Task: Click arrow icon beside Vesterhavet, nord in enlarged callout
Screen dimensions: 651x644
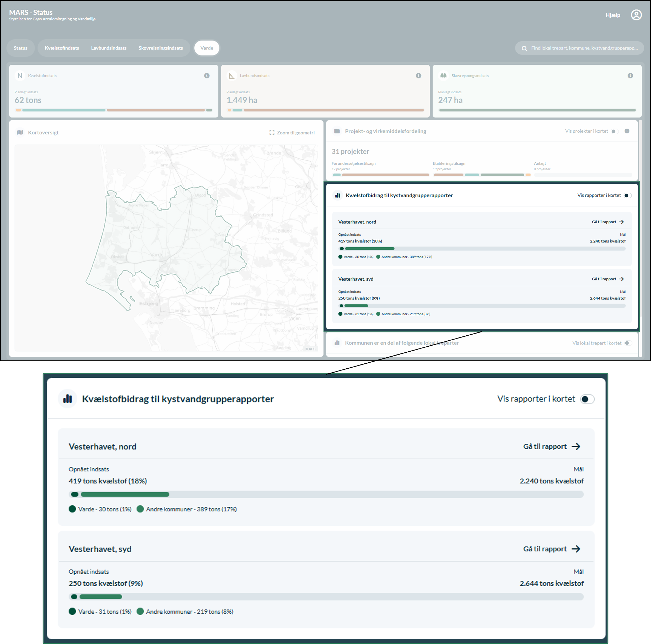Action: 576,446
